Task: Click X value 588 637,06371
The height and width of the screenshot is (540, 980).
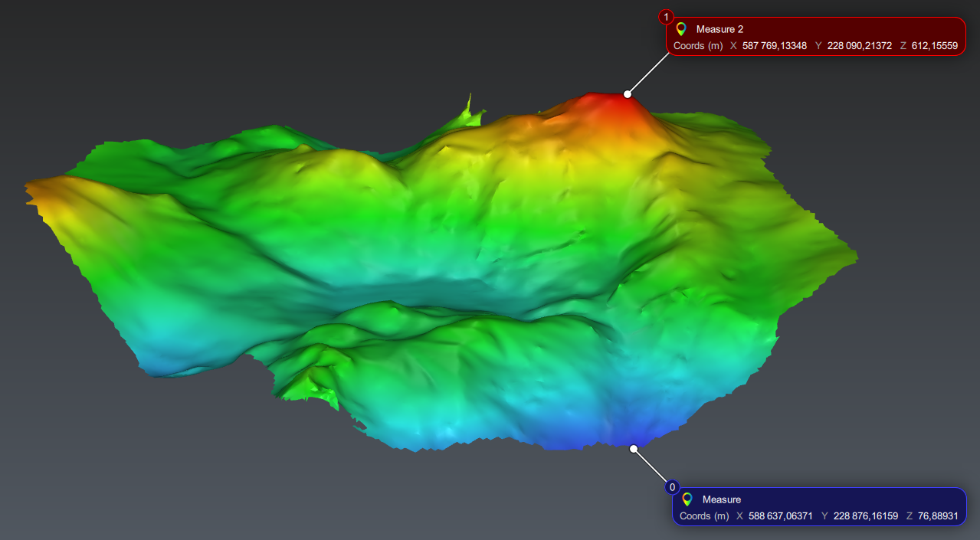Action: pyautogui.click(x=780, y=516)
